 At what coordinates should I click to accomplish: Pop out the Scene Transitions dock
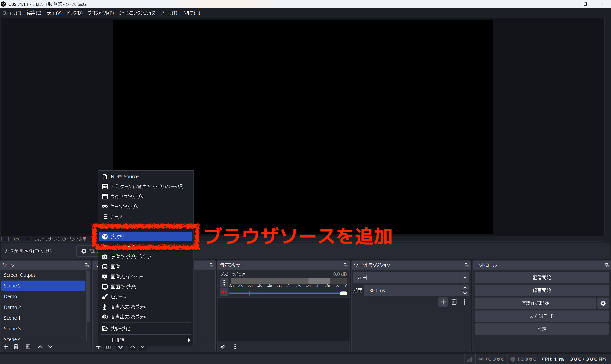coord(466,265)
